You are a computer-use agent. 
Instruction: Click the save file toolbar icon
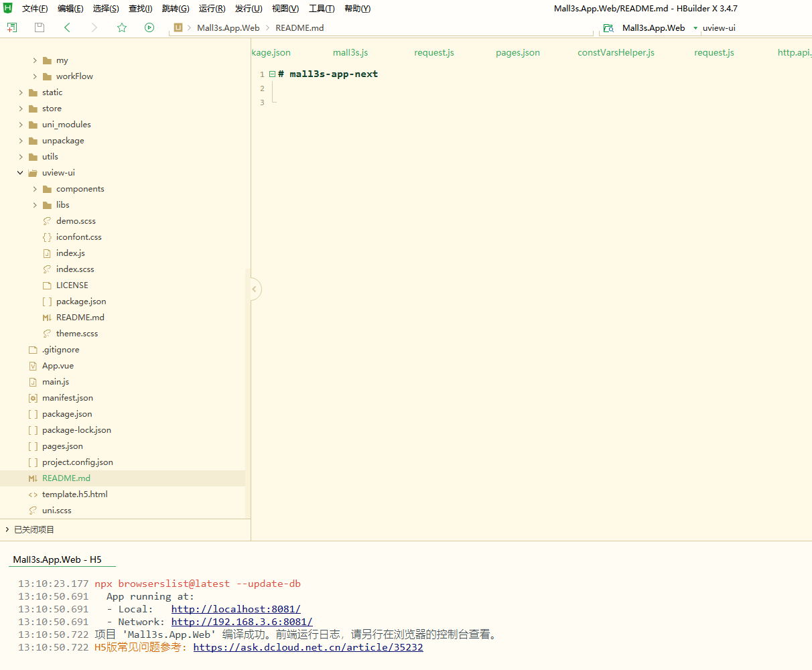pyautogui.click(x=40, y=27)
